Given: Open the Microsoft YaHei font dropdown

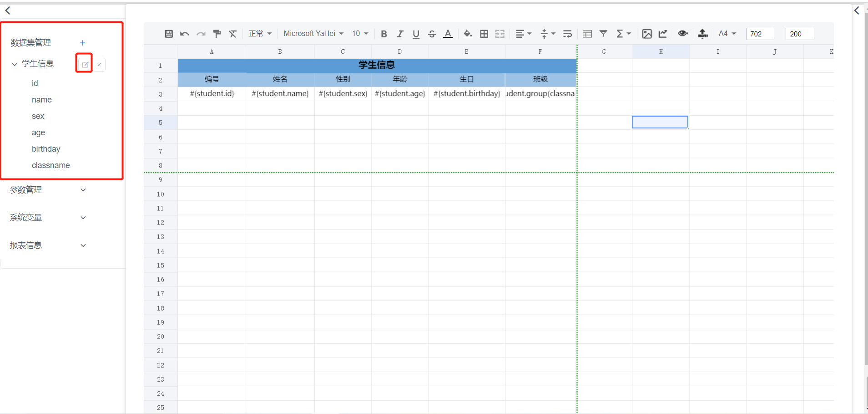Looking at the screenshot, I should [x=313, y=34].
